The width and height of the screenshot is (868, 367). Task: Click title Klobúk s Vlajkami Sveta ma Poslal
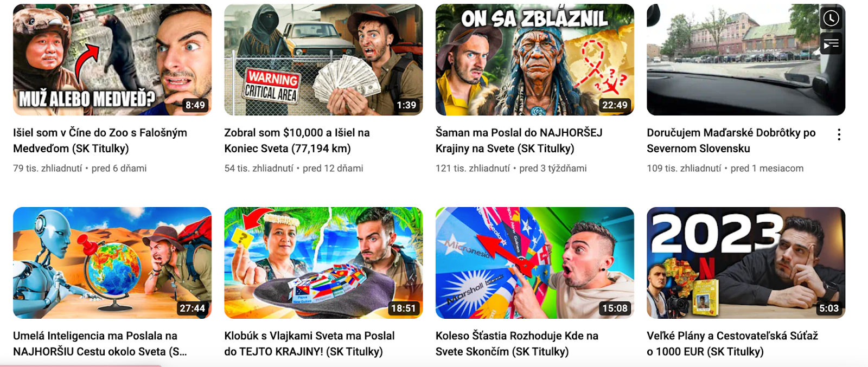point(309,343)
